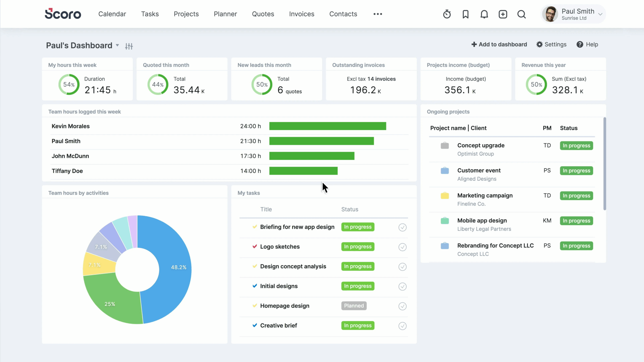Open the search magnifier icon
The height and width of the screenshot is (362, 644).
point(521,14)
